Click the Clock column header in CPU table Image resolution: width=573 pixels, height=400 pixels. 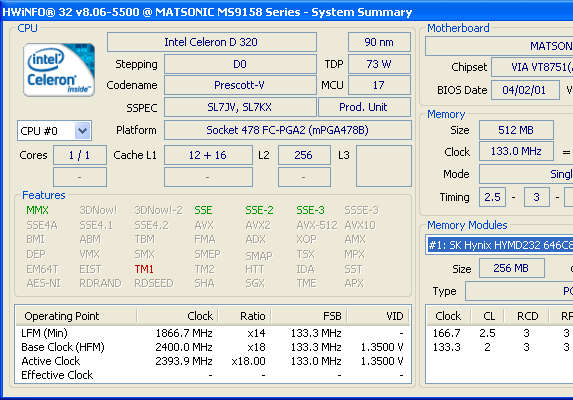(x=177, y=316)
